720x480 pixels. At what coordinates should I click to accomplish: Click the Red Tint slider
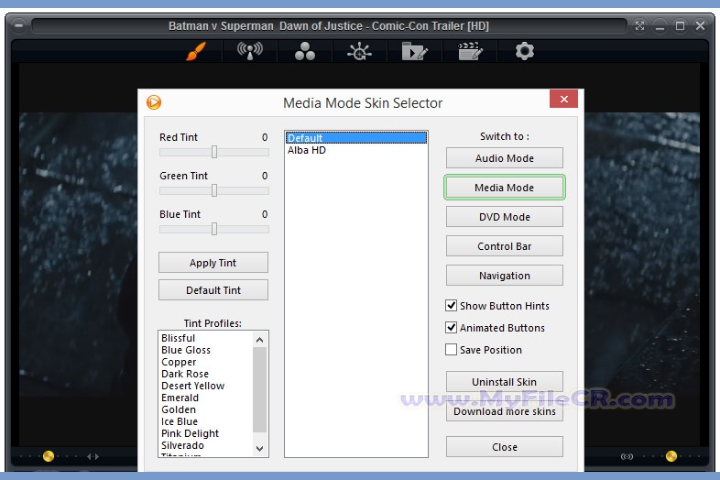pos(214,152)
